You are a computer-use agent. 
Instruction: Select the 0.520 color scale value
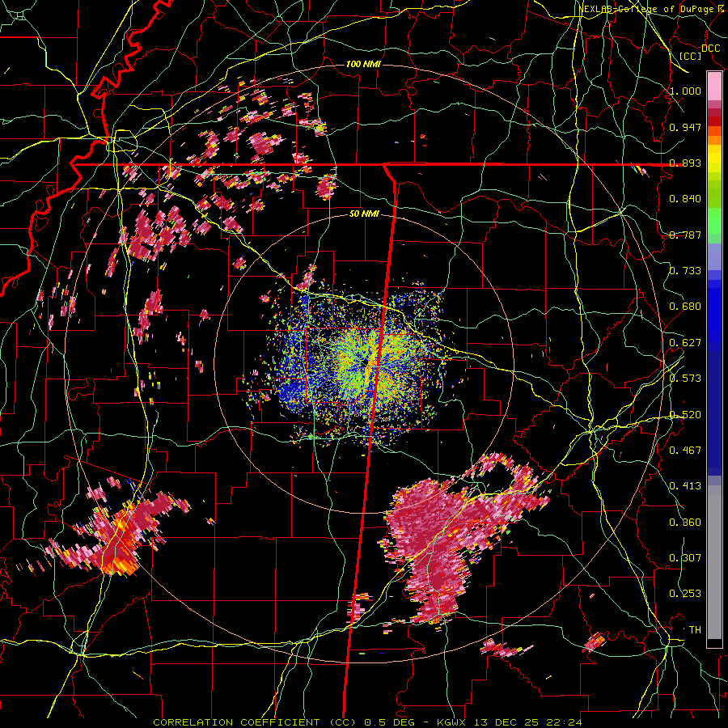(685, 415)
